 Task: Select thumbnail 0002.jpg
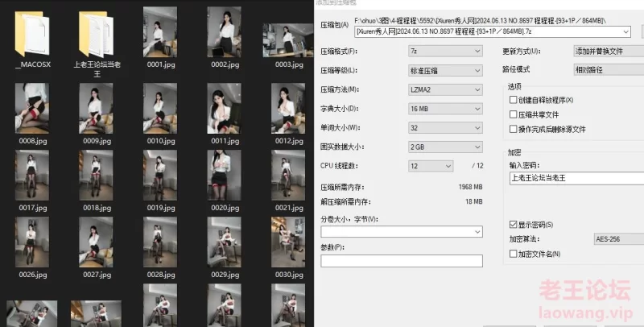pos(225,31)
